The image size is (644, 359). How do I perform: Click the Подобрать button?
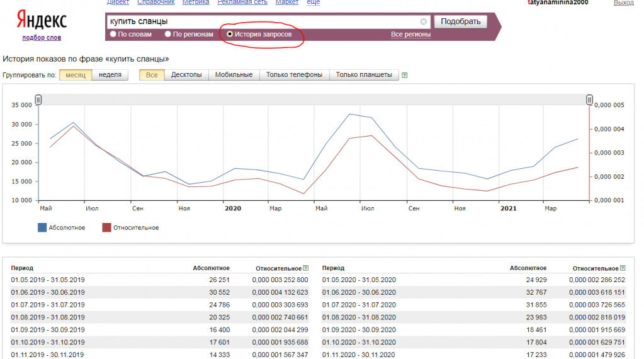click(460, 21)
